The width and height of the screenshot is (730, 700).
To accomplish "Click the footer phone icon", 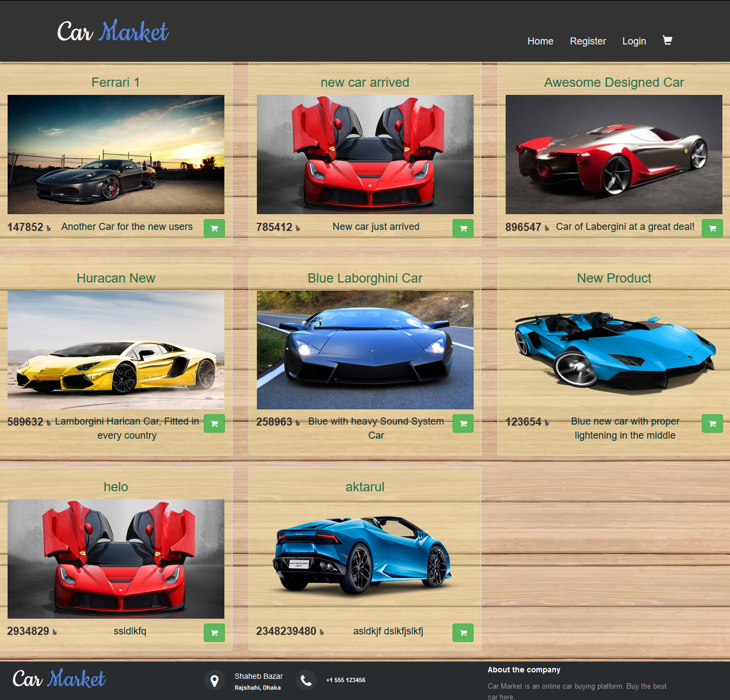I will (x=306, y=680).
